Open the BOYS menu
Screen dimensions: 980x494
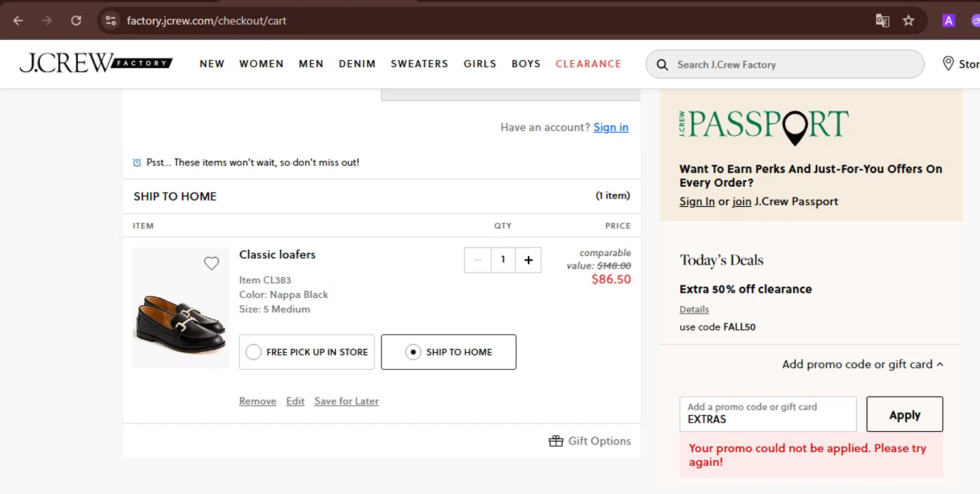tap(526, 64)
